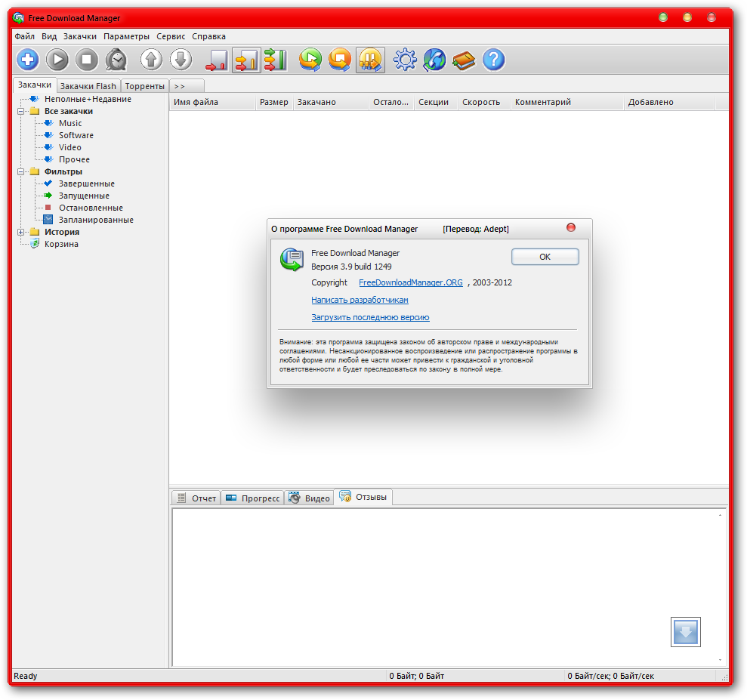The width and height of the screenshot is (747, 700).
Task: Switch to the Закачки tab below the toolbar
Action: pos(35,85)
